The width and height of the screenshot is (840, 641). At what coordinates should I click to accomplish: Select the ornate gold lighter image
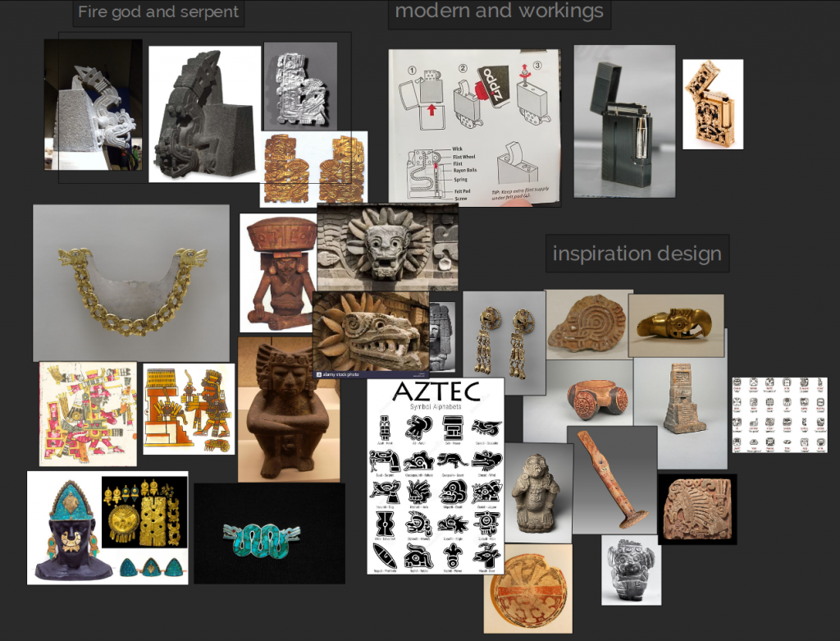(x=713, y=104)
